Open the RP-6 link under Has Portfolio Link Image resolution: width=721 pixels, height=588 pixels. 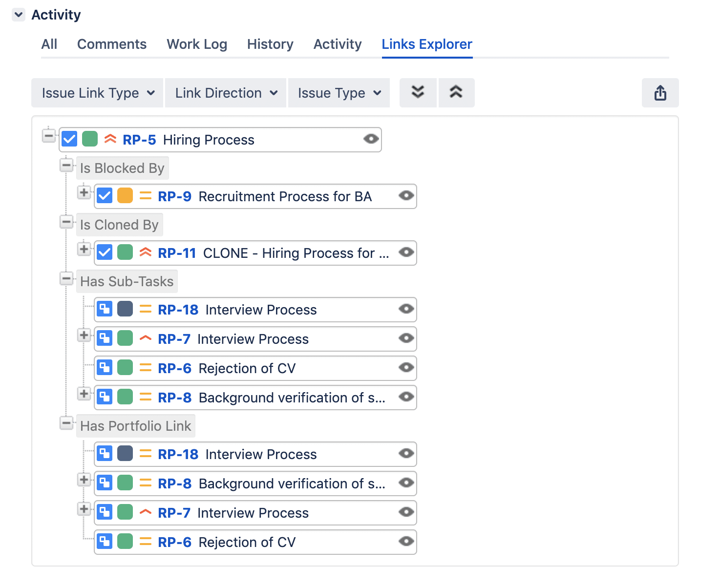[x=174, y=542]
